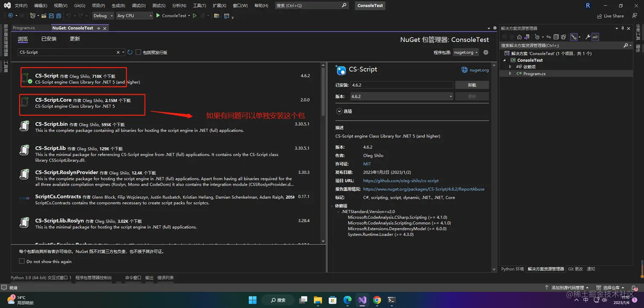The height and width of the screenshot is (308, 644).
Task: Open Chrome from the taskbar
Action: [377, 300]
